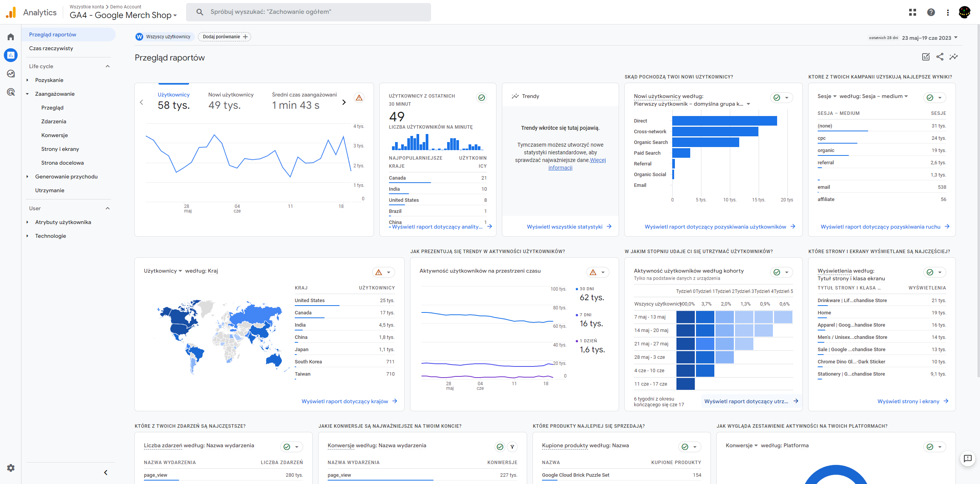The image size is (980, 484).
Task: Select Przegląd raportów in sidebar
Action: [68, 34]
